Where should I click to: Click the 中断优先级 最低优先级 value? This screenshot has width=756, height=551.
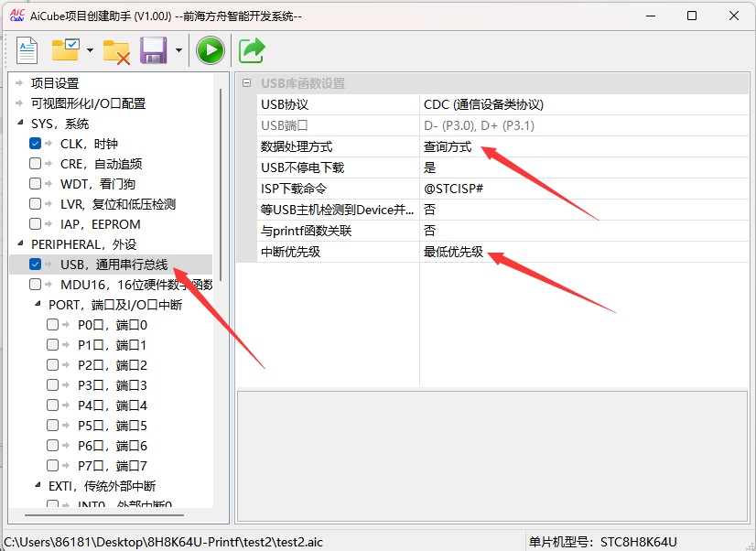pos(584,252)
